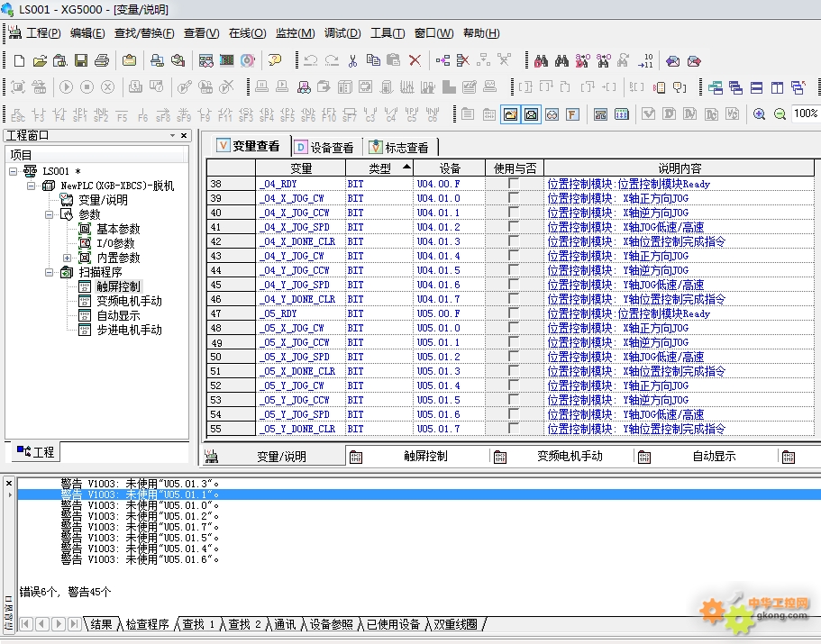Collapse the LS001 project tree node
Screen dimensions: 821x644
tap(14, 171)
